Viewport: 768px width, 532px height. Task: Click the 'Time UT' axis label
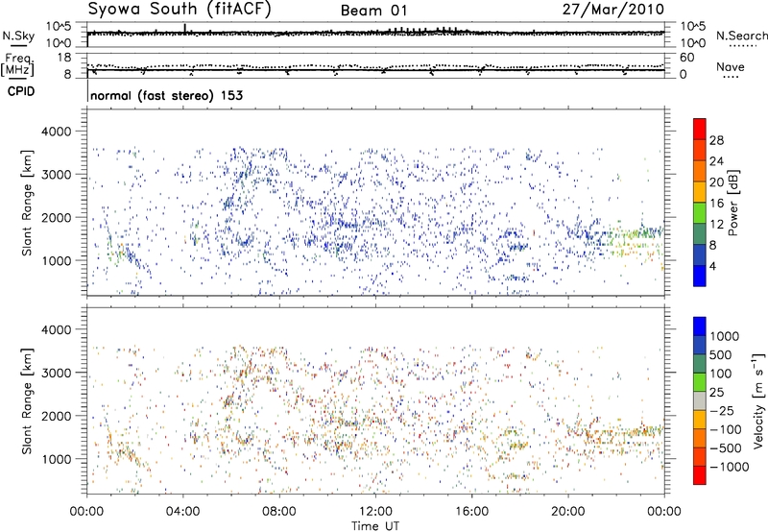point(375,526)
